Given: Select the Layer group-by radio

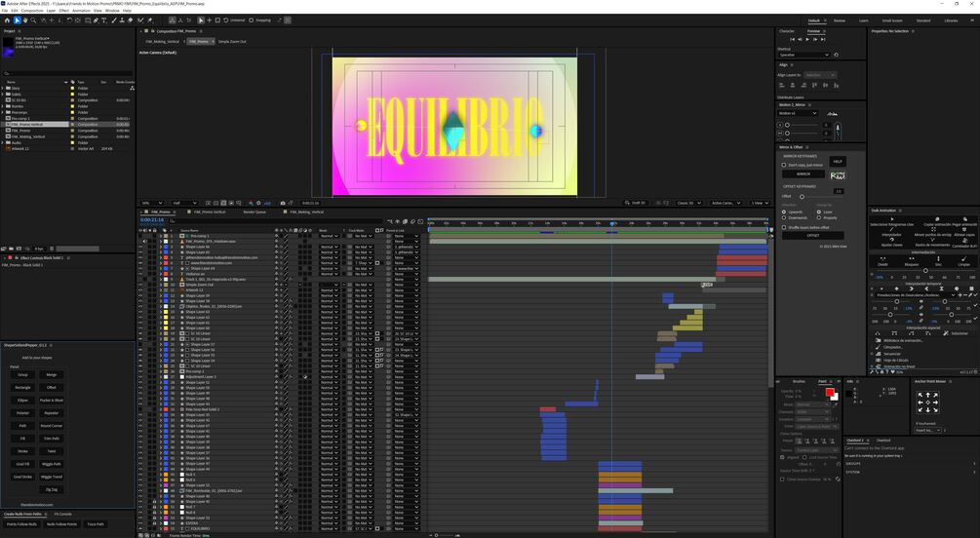Looking at the screenshot, I should click(819, 211).
